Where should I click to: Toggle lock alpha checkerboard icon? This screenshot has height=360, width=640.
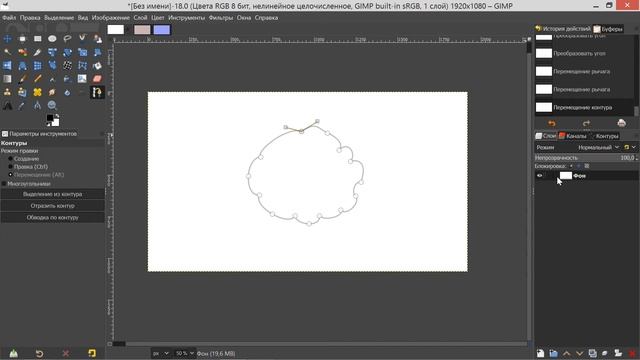click(x=587, y=166)
